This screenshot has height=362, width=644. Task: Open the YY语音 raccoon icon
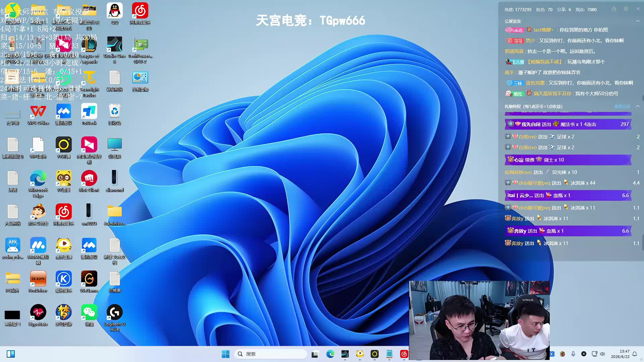click(x=63, y=181)
